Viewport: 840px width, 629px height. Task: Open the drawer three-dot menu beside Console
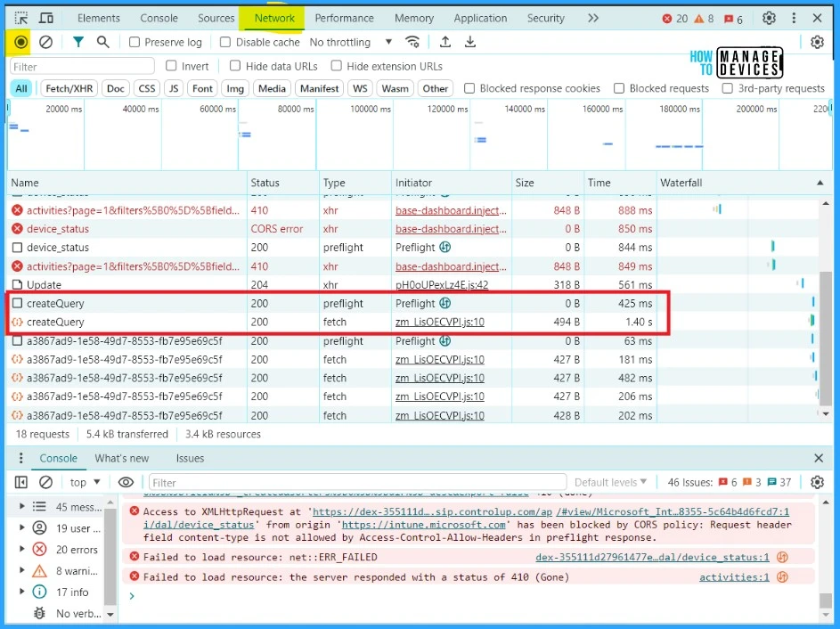tap(20, 458)
